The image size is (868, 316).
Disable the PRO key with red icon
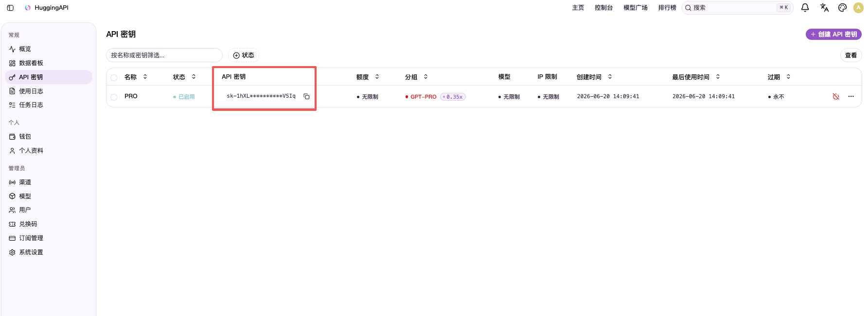[836, 96]
